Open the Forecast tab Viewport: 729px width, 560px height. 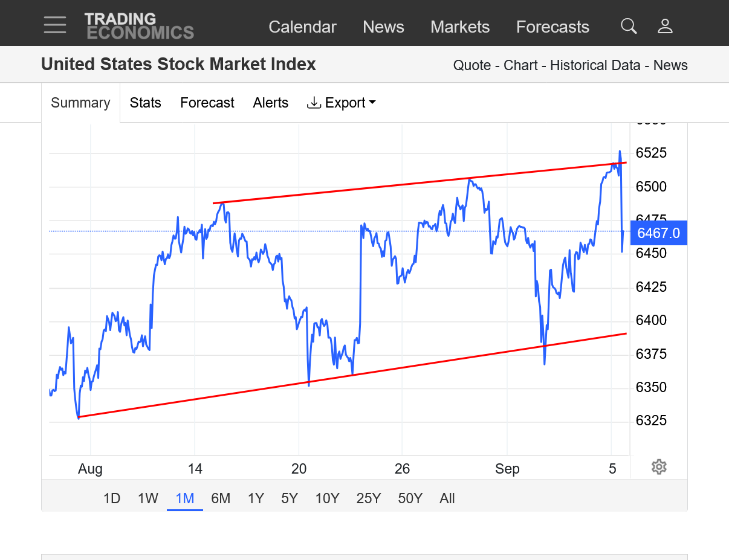tap(207, 103)
